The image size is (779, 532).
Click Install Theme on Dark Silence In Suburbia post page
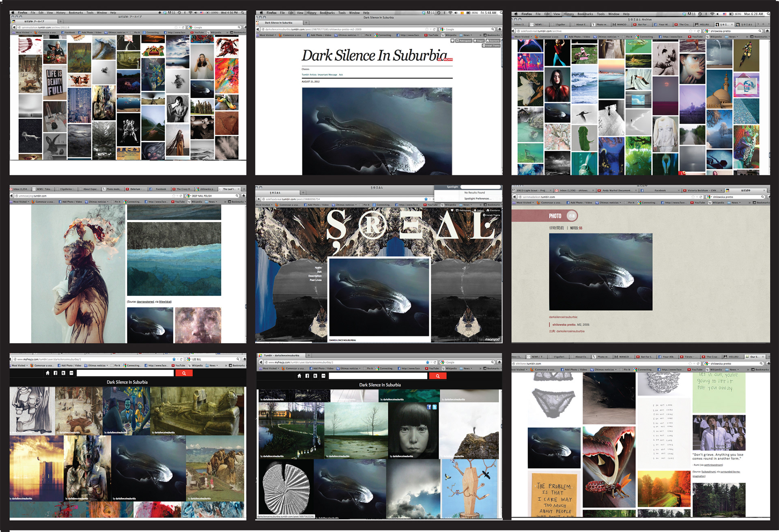click(x=491, y=45)
